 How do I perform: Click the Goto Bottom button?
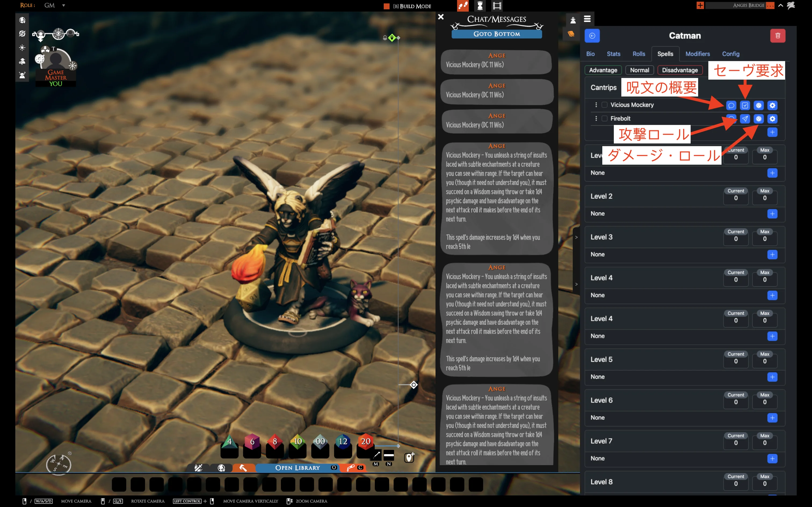[496, 34]
